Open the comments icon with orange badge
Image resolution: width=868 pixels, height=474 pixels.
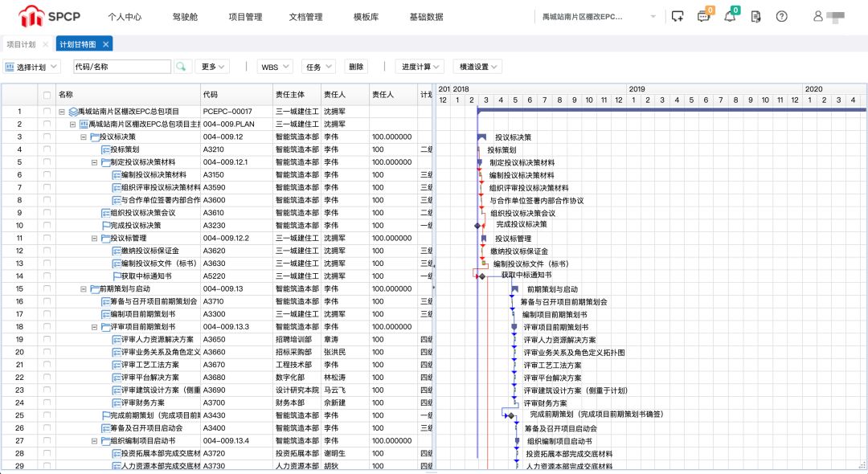pyautogui.click(x=704, y=15)
